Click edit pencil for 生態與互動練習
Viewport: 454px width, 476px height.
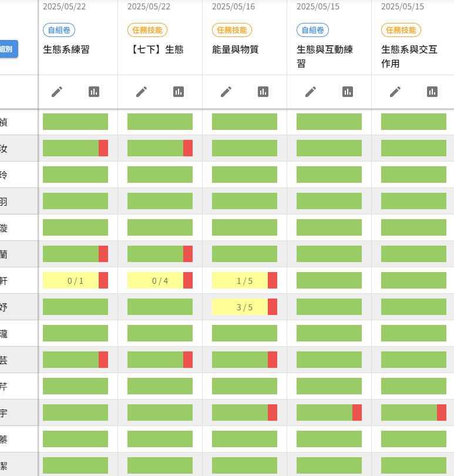310,92
